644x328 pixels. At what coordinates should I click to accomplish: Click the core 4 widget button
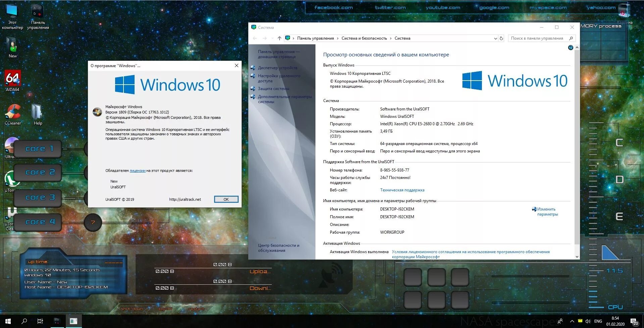(x=38, y=222)
